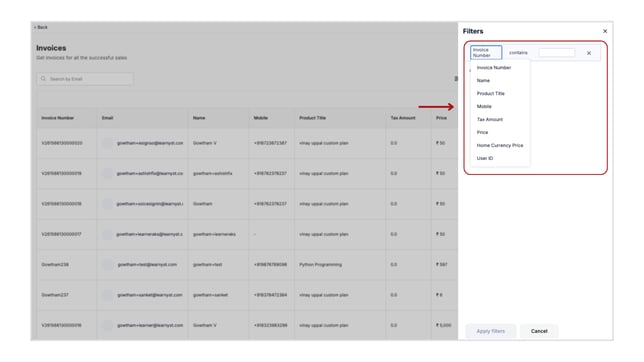Go Back using the top link
Image resolution: width=644 pixels, height=362 pixels.
[x=41, y=27]
